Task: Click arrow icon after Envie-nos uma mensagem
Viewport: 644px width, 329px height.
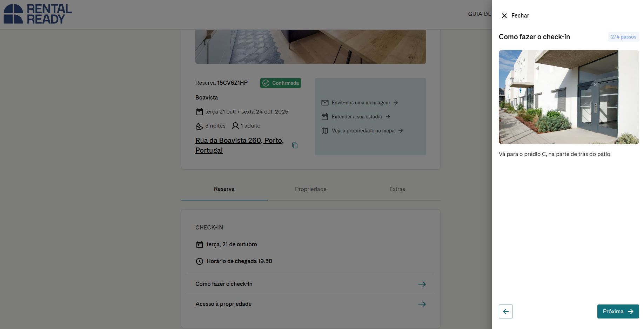Action: click(x=396, y=103)
